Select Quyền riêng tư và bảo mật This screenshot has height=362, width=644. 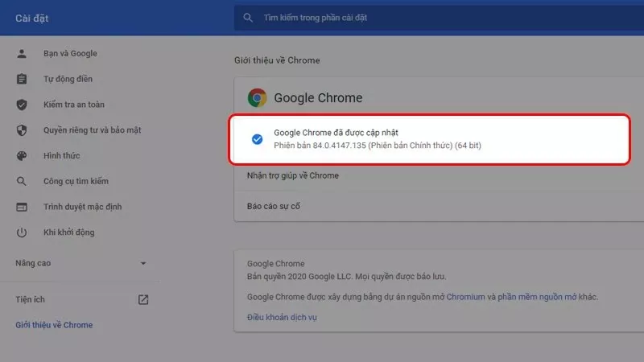point(92,130)
